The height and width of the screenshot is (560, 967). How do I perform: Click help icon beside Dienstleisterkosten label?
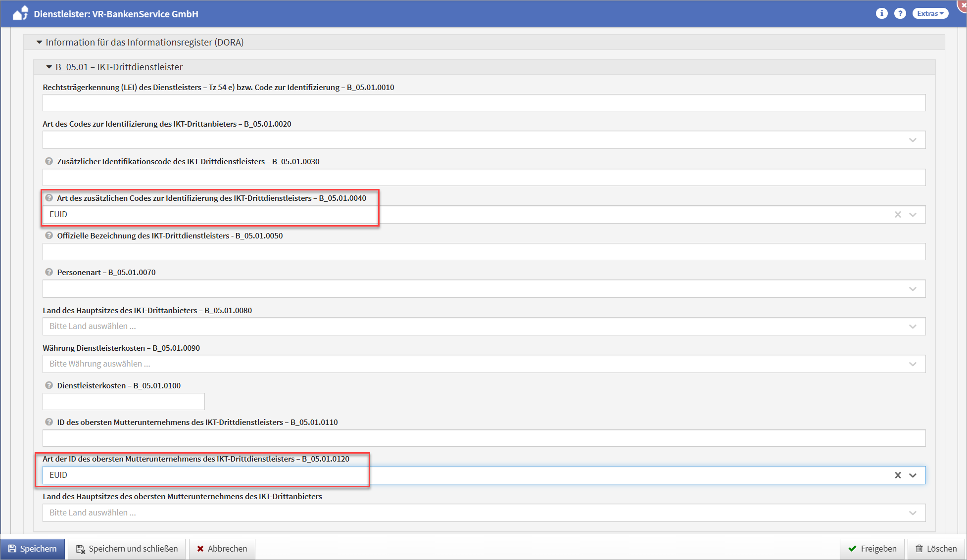pyautogui.click(x=49, y=385)
